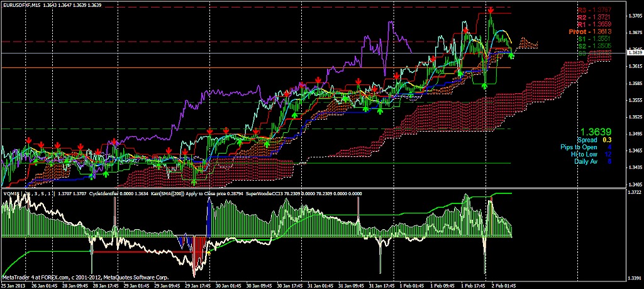644x289 pixels.
Task: Click the red down arrow at the chart's highest peak
Action: 491,11
